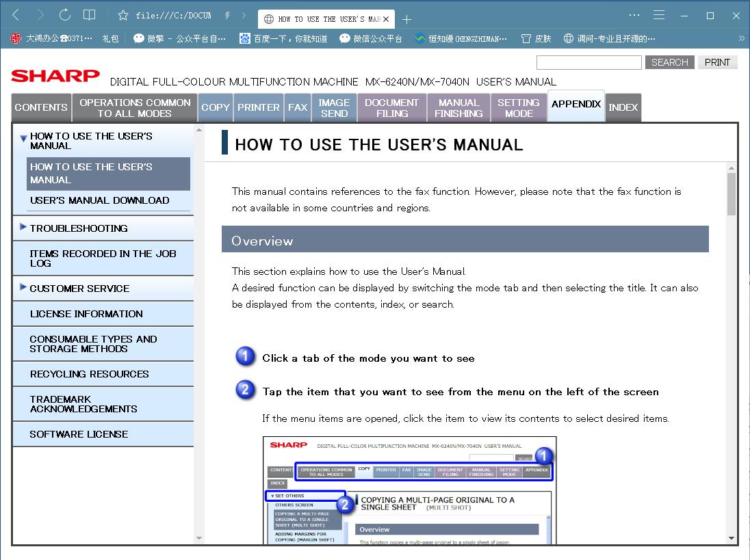750x560 pixels.
Task: Close the HOW TO USE THE USER'S MAN browser tab
Action: pos(386,19)
